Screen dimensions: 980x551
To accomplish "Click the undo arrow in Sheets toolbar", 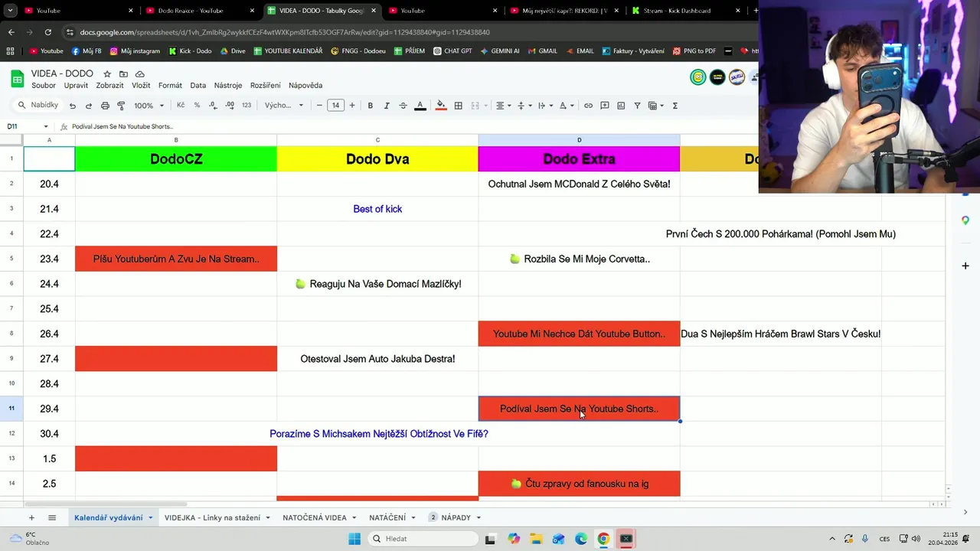I will [73, 106].
